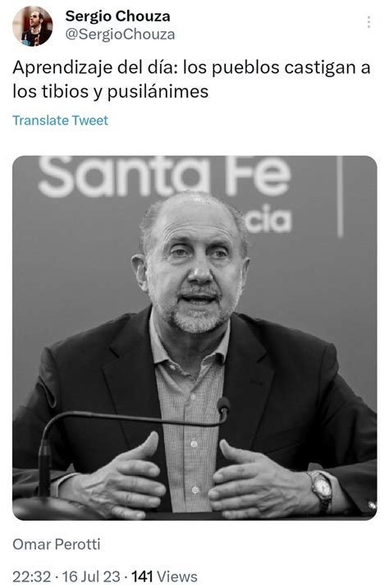The height and width of the screenshot is (588, 389).
Task: Click the 22:32 timestamp
Action: (31, 577)
